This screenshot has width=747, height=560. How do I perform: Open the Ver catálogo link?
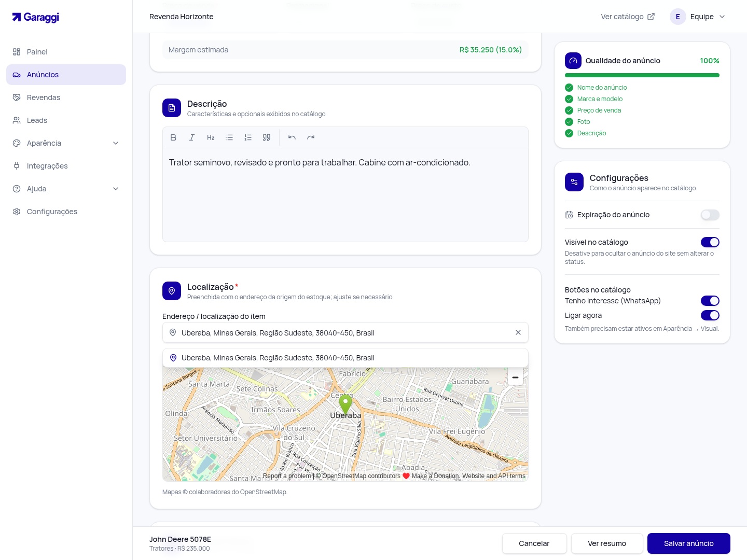click(x=628, y=17)
